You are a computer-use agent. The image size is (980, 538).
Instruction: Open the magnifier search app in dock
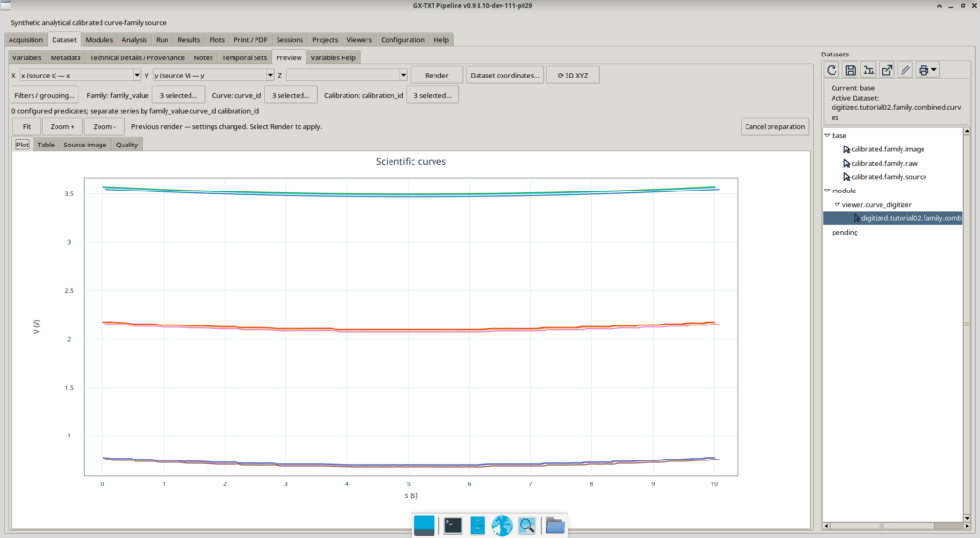[527, 526]
